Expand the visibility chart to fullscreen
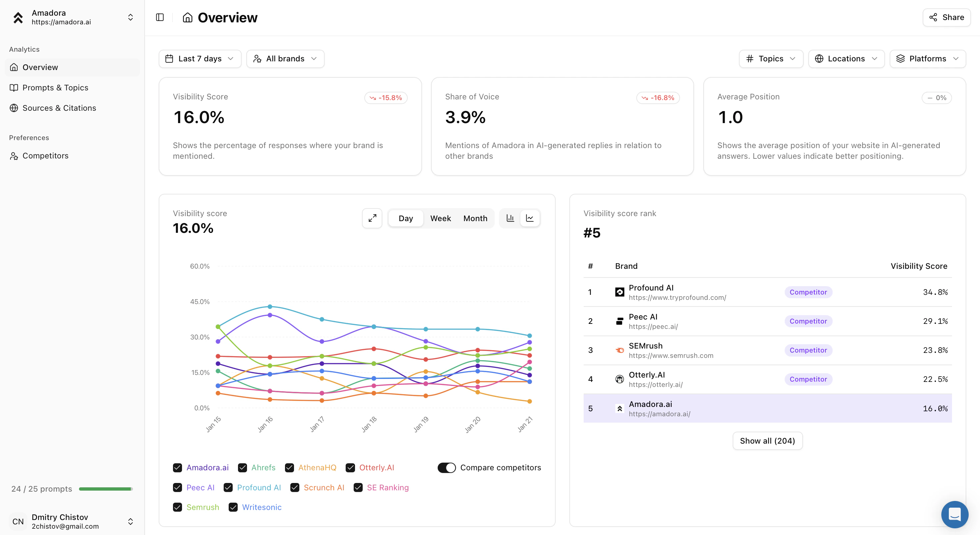 click(372, 218)
